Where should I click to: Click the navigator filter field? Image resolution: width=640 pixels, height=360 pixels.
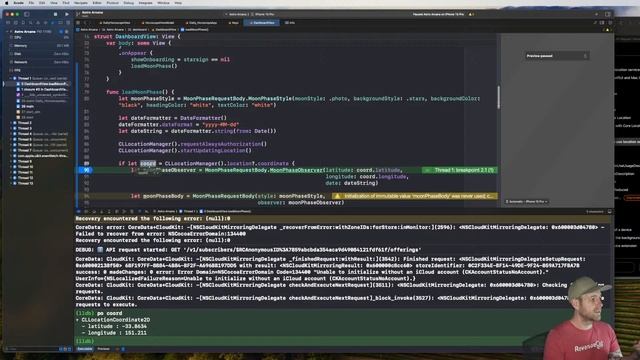click(x=32, y=349)
